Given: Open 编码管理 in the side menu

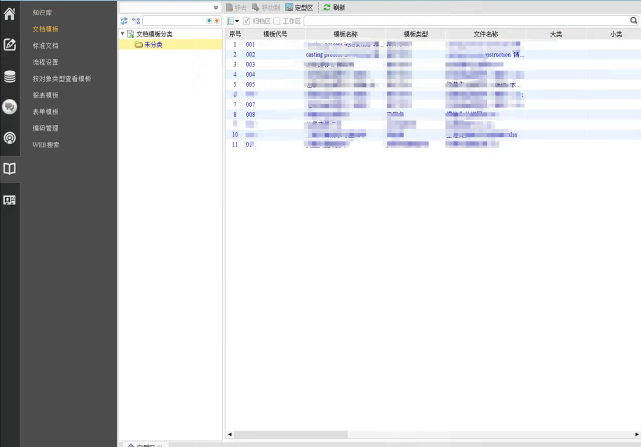Looking at the screenshot, I should point(45,128).
